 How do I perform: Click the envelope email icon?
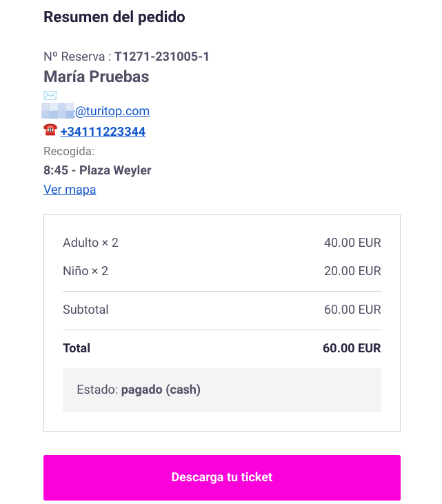click(x=50, y=95)
